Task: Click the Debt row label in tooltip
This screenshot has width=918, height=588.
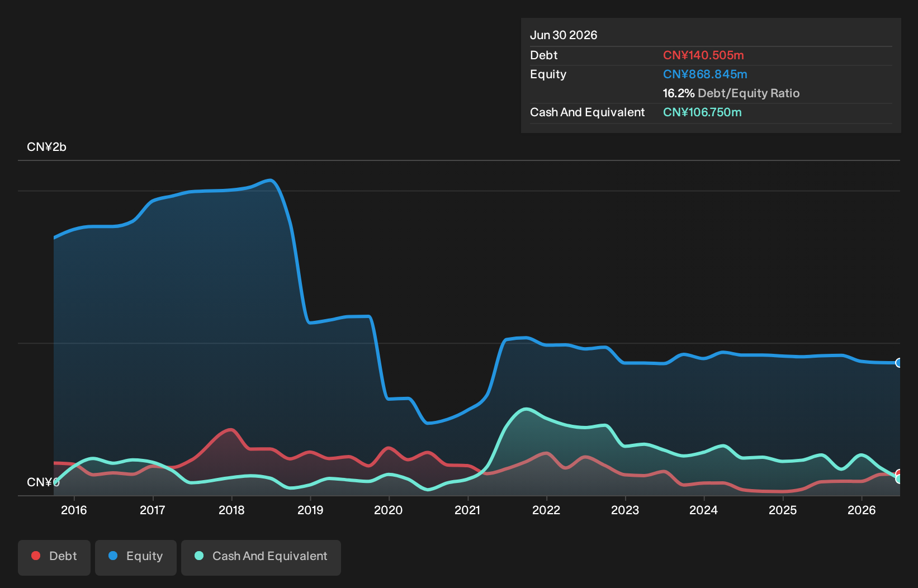Action: (x=544, y=55)
